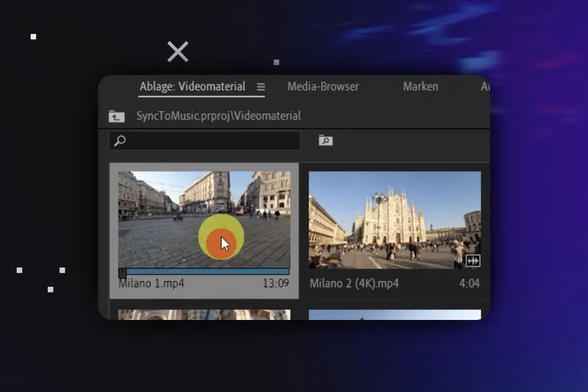
Task: Open the Media-Browser tab
Action: (323, 87)
